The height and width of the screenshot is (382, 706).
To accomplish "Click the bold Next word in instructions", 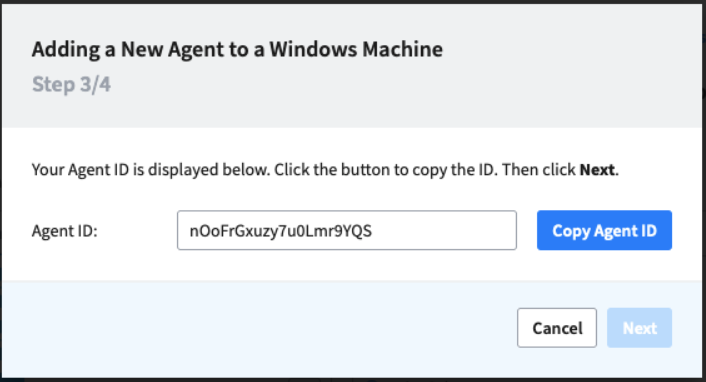I will (x=597, y=169).
